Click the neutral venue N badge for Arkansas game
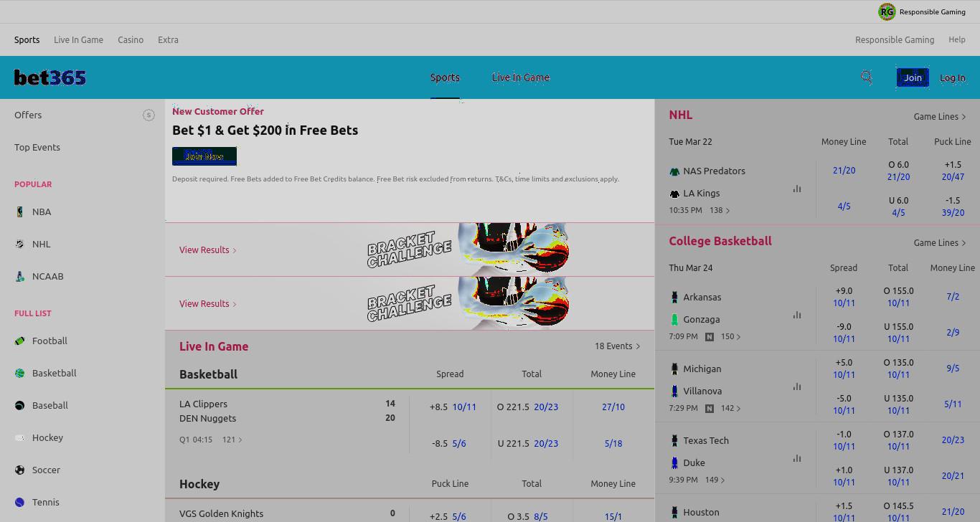Image resolution: width=980 pixels, height=522 pixels. 710,336
